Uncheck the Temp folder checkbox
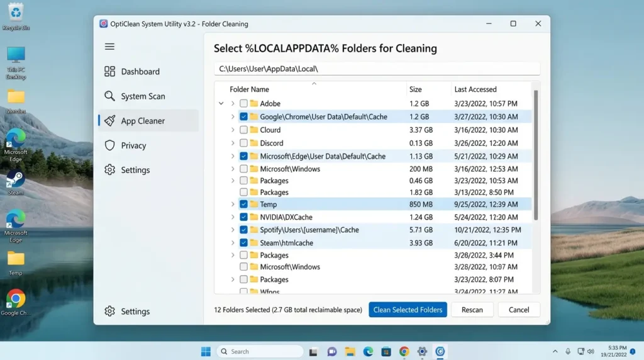 pyautogui.click(x=243, y=204)
